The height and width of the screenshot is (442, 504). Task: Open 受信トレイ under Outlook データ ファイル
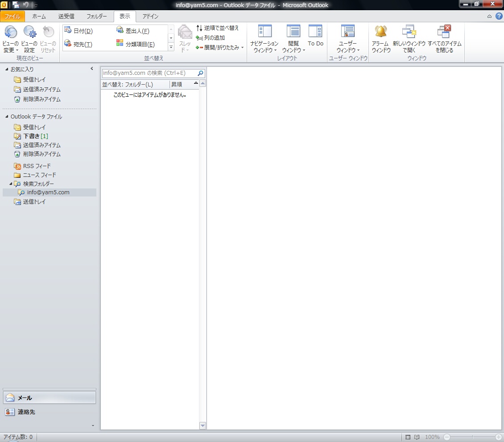[30, 127]
